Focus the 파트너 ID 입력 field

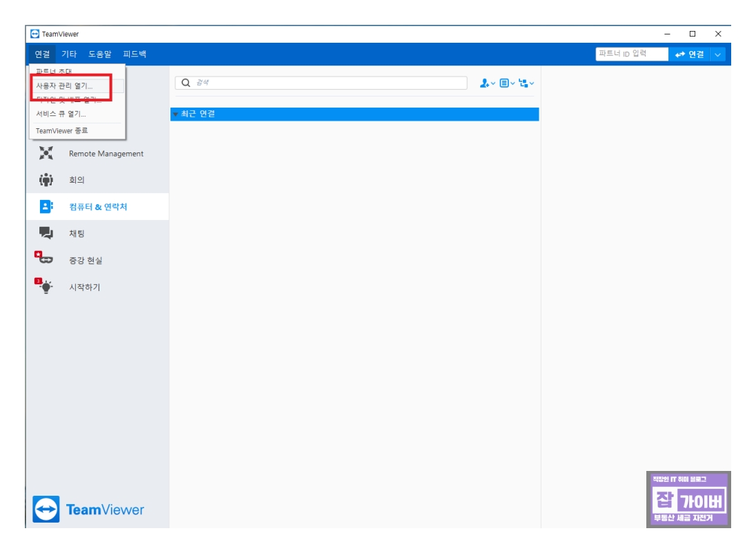tap(632, 54)
